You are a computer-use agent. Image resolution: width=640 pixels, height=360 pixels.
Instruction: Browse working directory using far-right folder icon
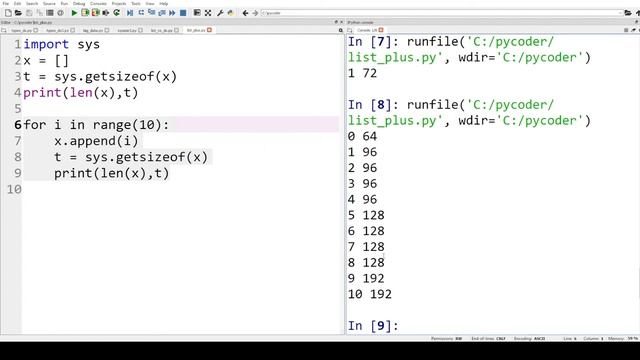pyautogui.click(x=628, y=13)
